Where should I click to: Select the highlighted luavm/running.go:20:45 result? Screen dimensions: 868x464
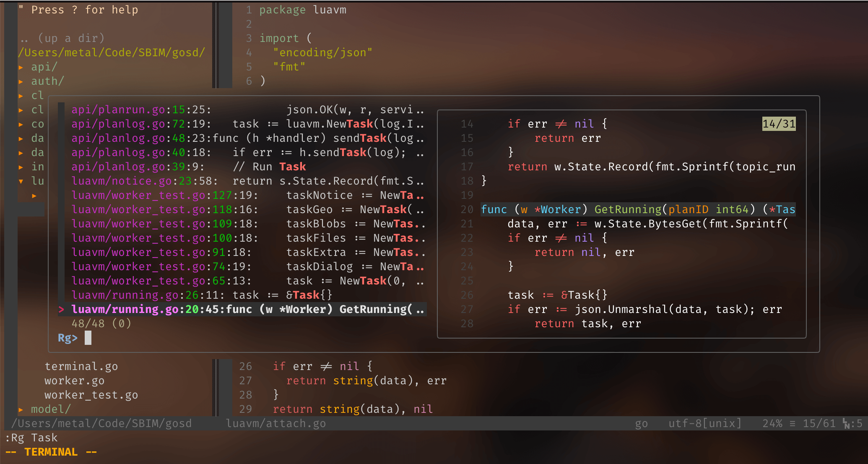point(242,310)
